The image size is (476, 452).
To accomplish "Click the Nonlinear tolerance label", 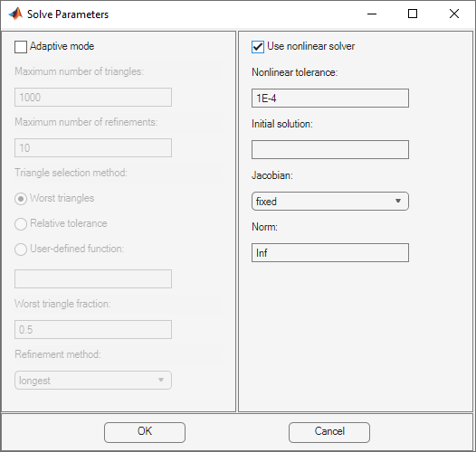I will [x=294, y=72].
